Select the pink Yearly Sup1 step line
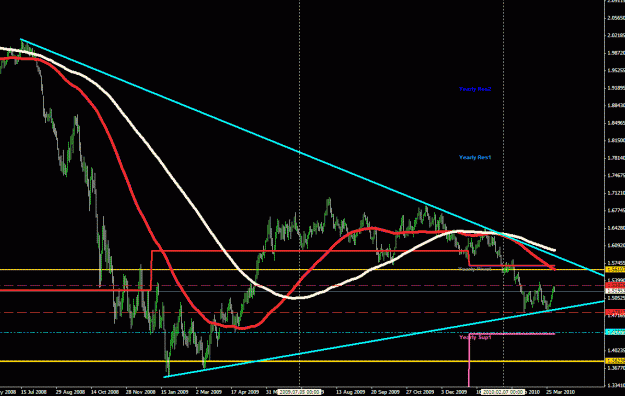Viewport: 625px width, 396px height. pos(469,361)
